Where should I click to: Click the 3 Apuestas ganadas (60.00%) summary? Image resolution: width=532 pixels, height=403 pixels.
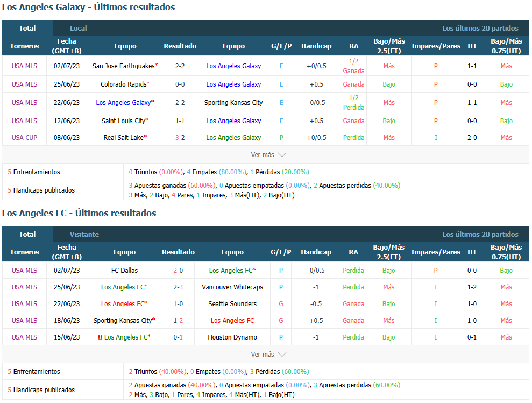pyautogui.click(x=172, y=186)
